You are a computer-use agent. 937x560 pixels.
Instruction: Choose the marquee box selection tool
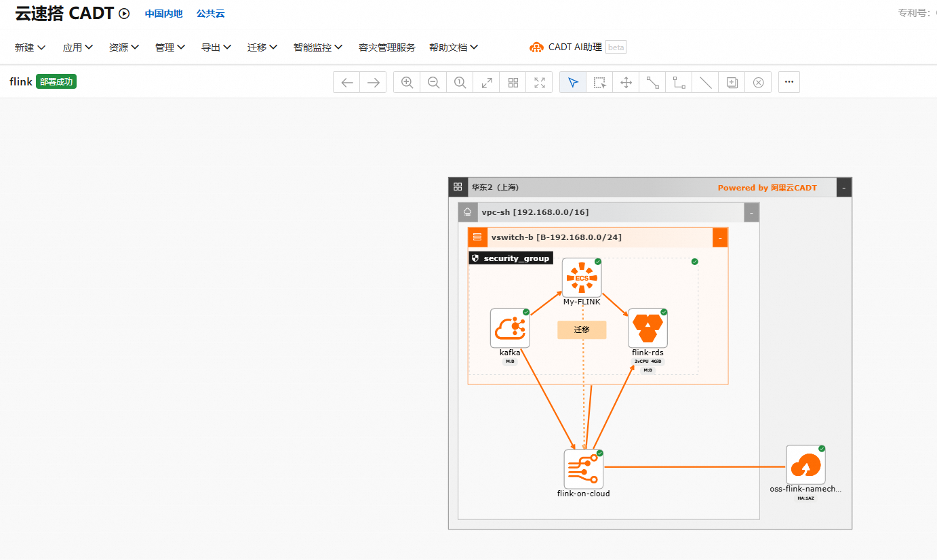[599, 82]
